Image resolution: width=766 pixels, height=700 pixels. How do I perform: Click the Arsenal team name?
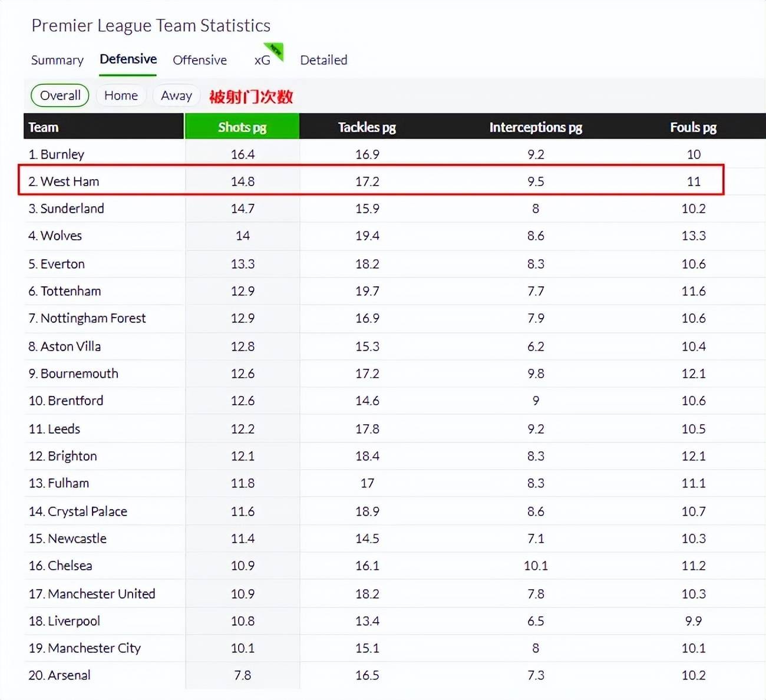coord(69,675)
